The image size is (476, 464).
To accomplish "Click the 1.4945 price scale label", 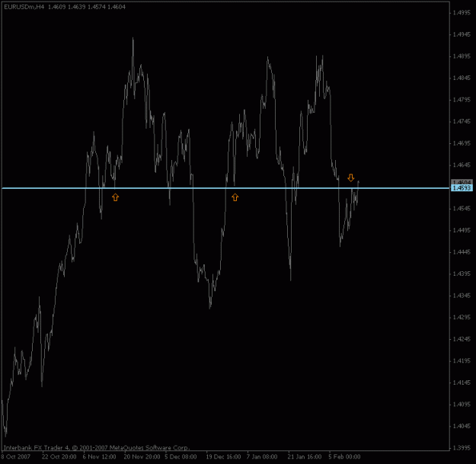I will point(462,34).
